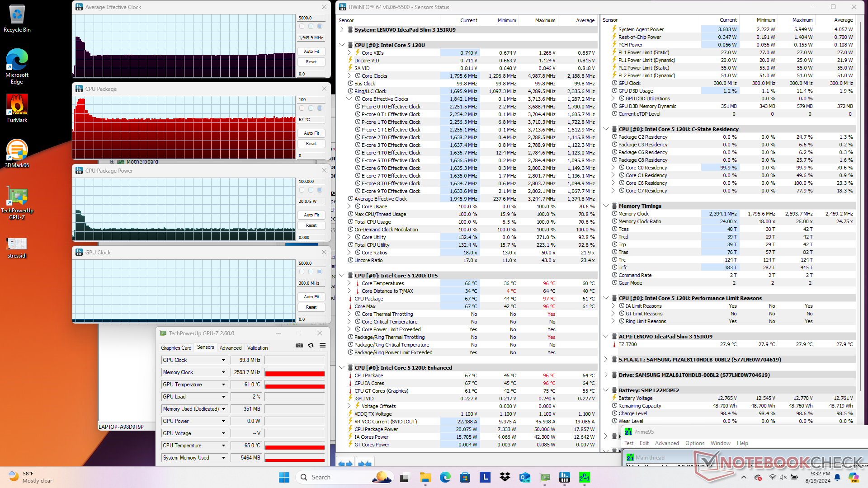Open the notification bell icon
Image resolution: width=868 pixels, height=488 pixels.
[837, 477]
